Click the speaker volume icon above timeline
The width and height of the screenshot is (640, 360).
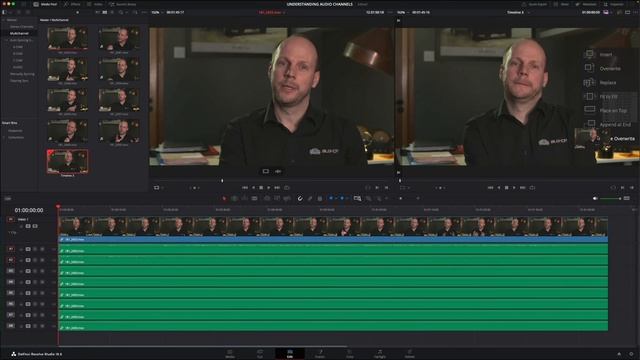(x=595, y=198)
